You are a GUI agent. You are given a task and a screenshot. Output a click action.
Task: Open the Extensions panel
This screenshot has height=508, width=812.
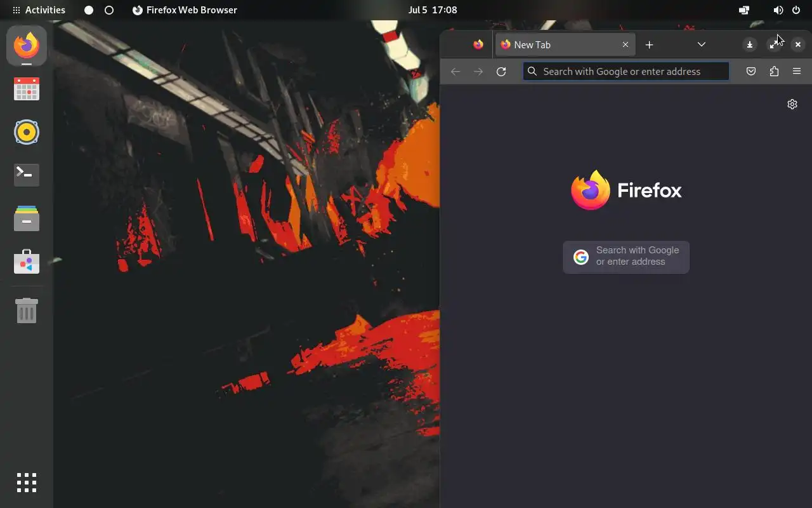pyautogui.click(x=774, y=71)
